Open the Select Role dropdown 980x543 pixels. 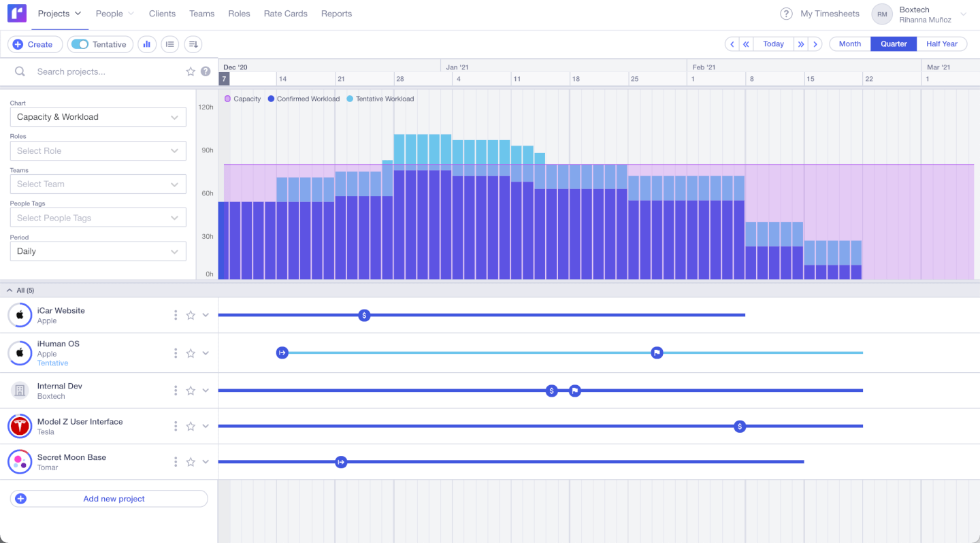click(98, 150)
